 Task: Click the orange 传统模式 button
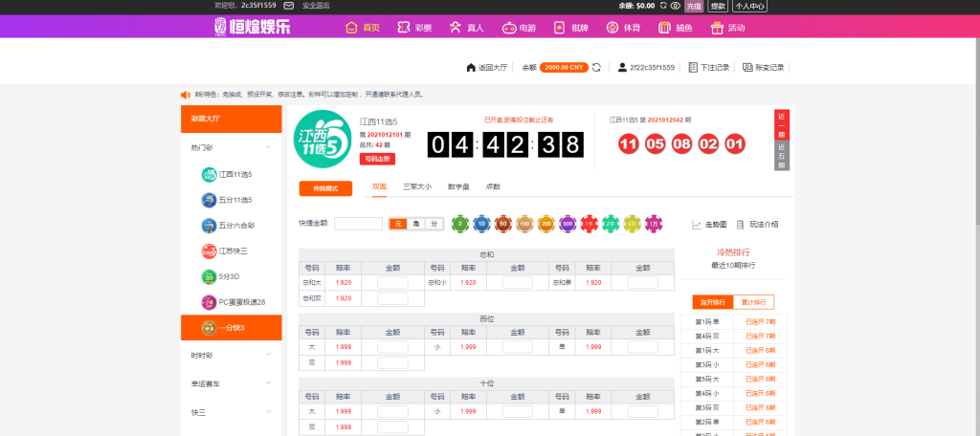325,188
